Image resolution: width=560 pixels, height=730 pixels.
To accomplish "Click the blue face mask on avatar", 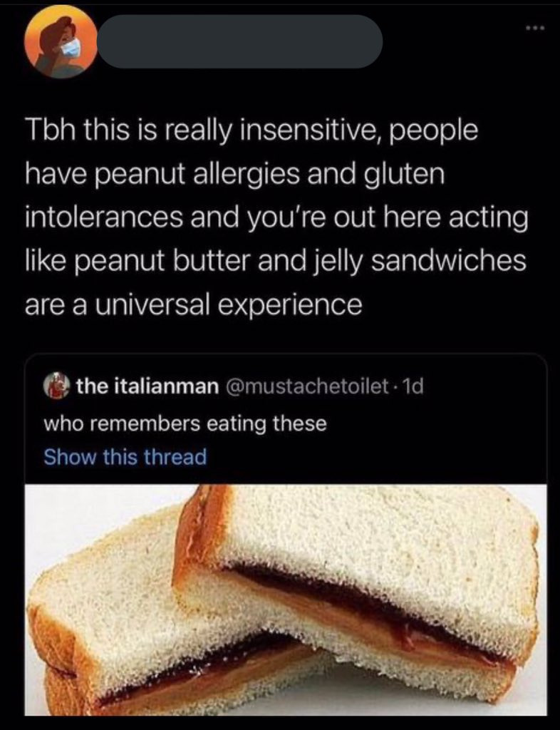I will pos(71,48).
